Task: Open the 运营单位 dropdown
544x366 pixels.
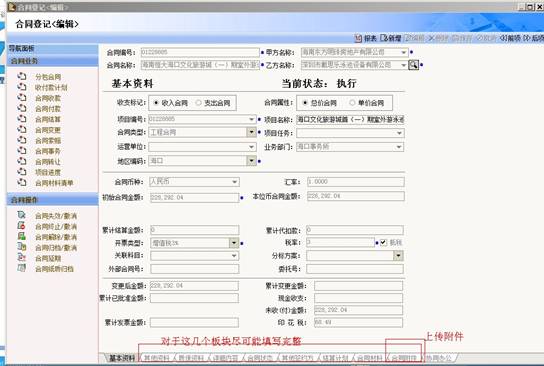Action: (x=252, y=147)
